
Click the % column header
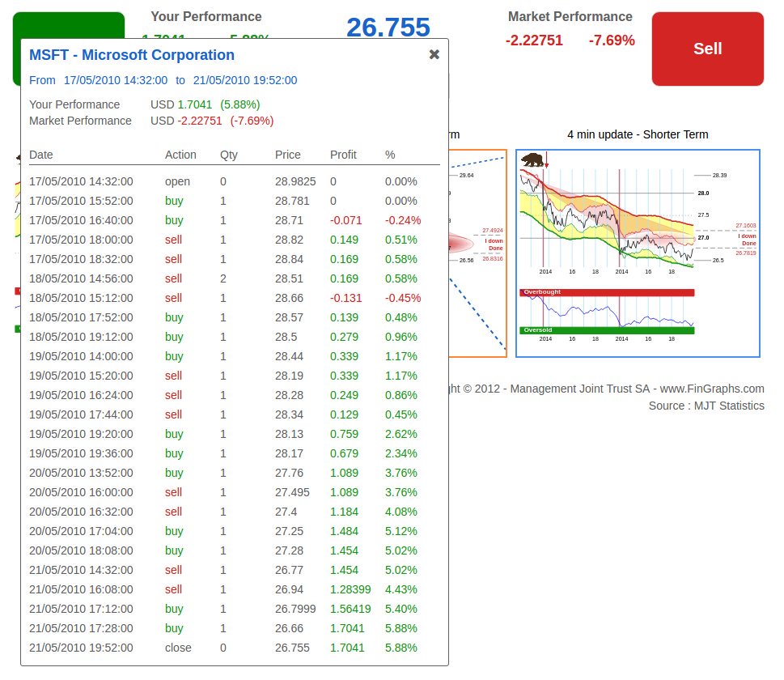[390, 155]
